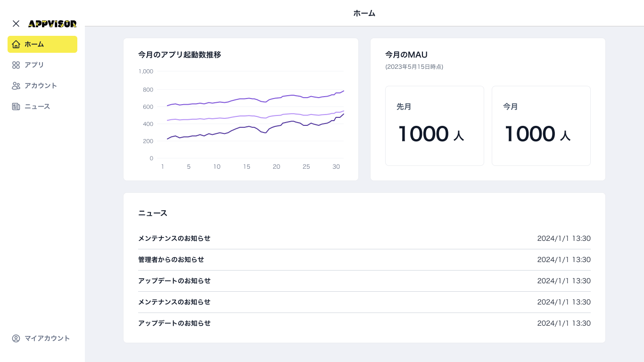644x362 pixels.
Task: Open the 管理者からのお知らせ announcement
Action: pyautogui.click(x=171, y=260)
